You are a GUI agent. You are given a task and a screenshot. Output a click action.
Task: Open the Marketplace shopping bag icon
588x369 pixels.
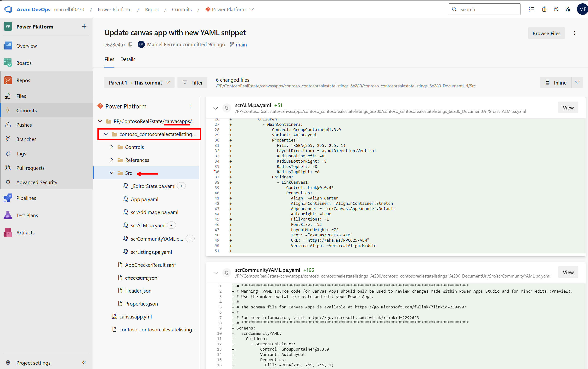[544, 9]
